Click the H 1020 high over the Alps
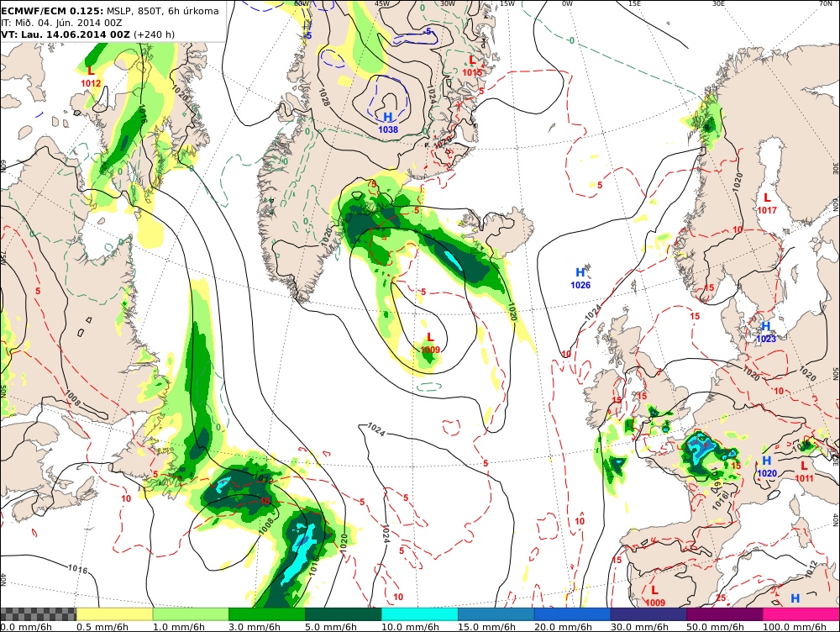 (767, 466)
